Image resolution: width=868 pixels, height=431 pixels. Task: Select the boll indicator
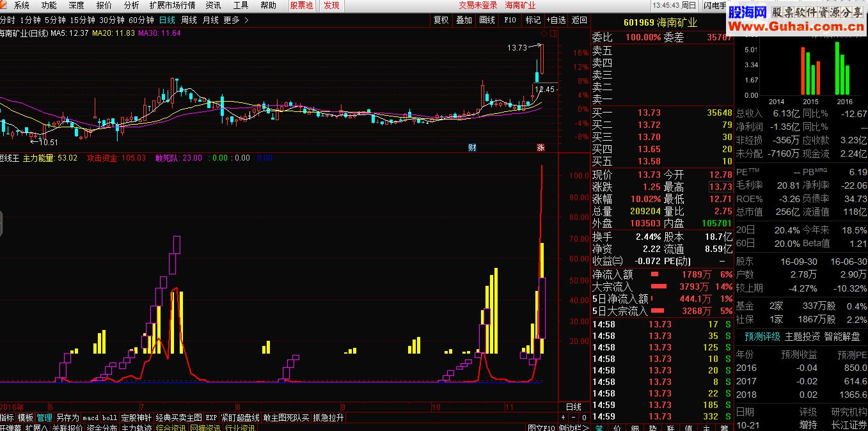click(x=110, y=418)
